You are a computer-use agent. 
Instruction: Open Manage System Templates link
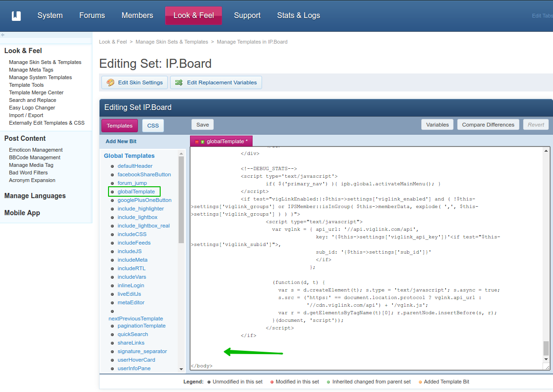point(40,77)
